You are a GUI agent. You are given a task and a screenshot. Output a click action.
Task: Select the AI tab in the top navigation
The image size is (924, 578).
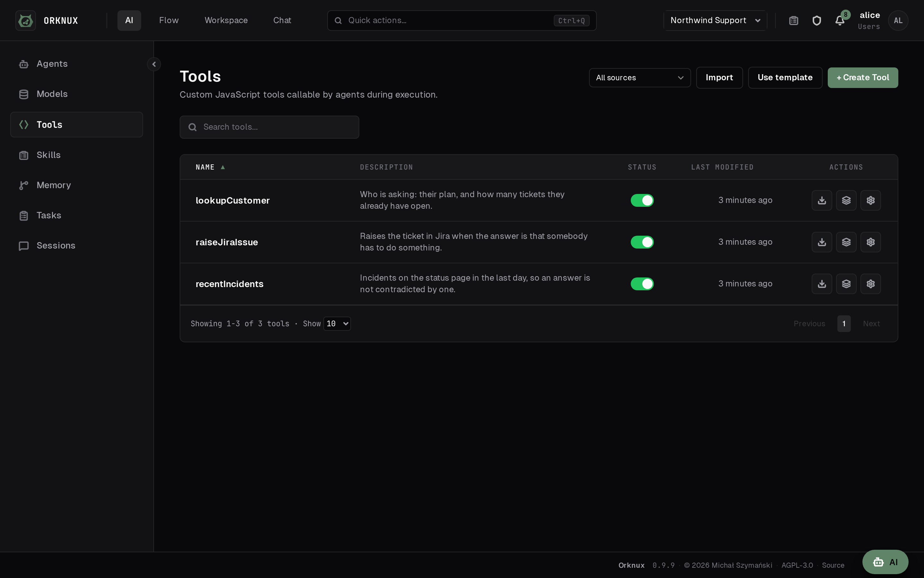tap(129, 21)
